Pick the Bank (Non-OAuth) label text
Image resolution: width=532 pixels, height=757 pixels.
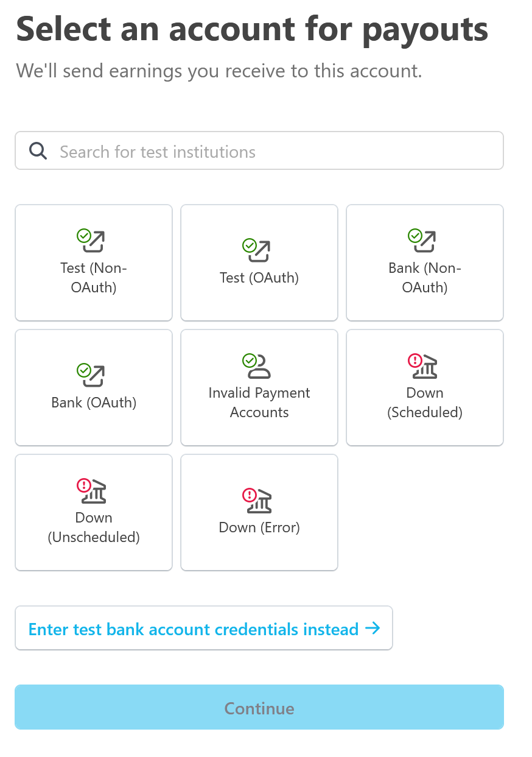coord(425,278)
